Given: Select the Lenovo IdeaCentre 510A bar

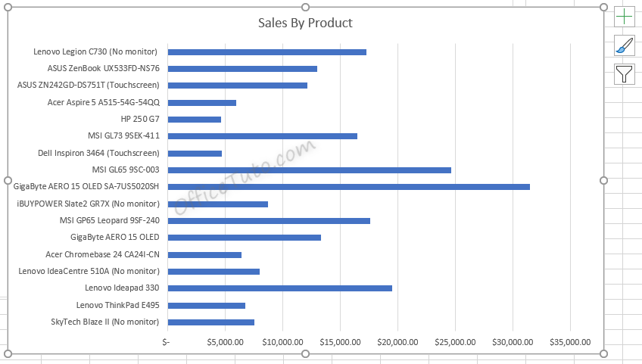Looking at the screenshot, I should [213, 272].
